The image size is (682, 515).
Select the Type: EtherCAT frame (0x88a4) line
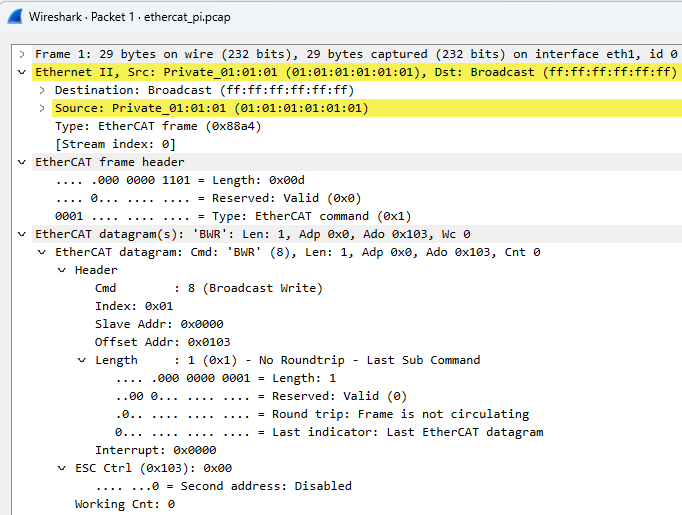158,127
